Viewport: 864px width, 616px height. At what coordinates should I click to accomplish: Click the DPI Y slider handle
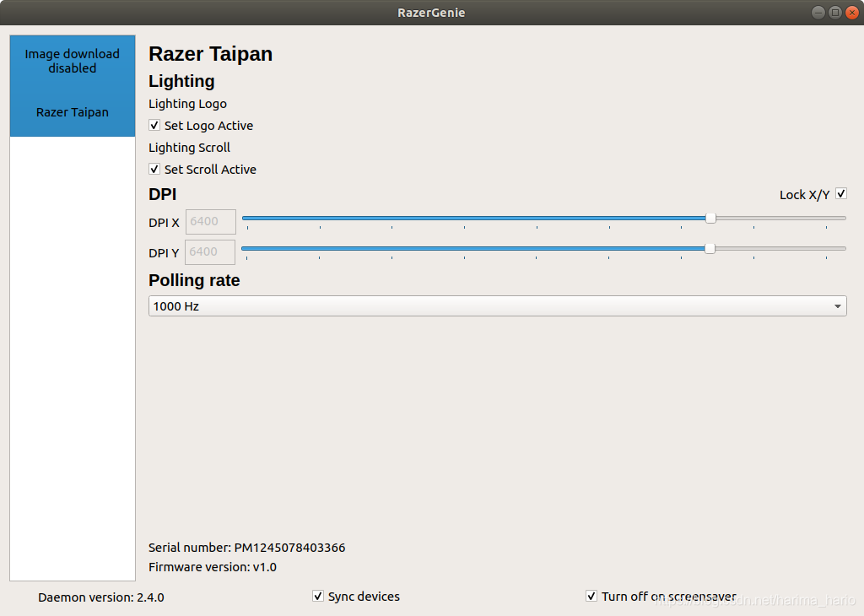(710, 248)
